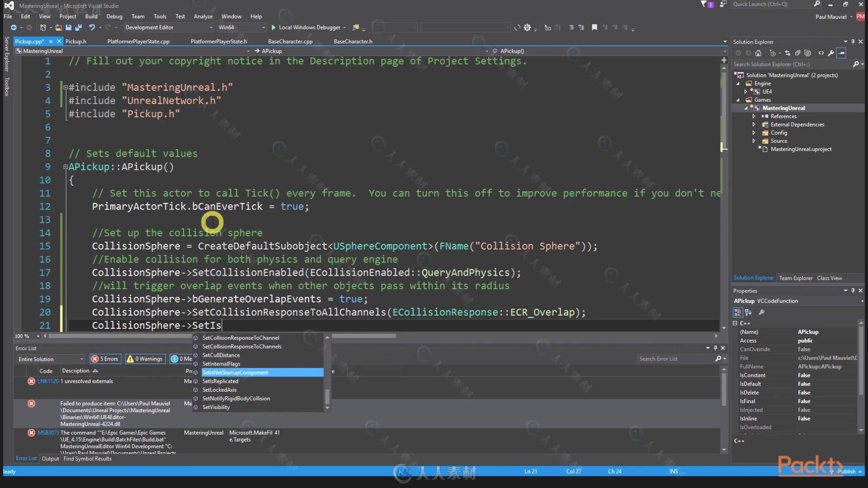Go Home in Solution Explorer toolbar
868x488 pixels.
pos(758,53)
